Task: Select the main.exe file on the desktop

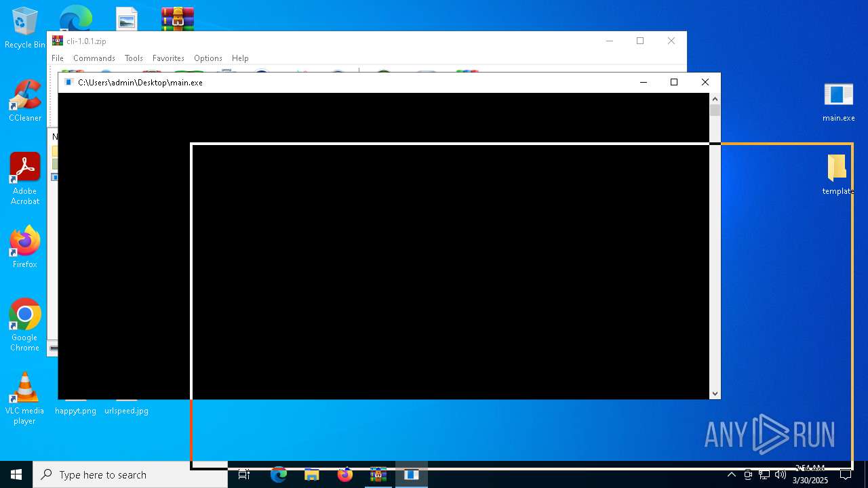Action: coord(838,101)
